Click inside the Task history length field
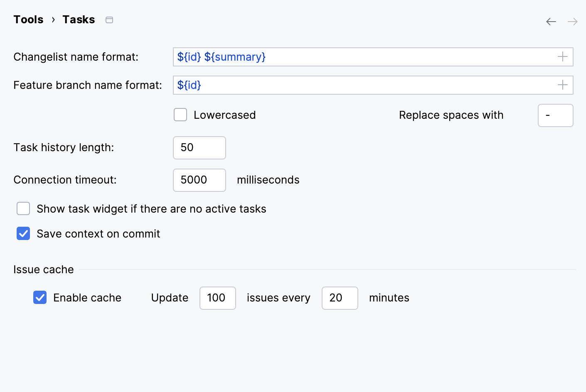The image size is (586, 392). pyautogui.click(x=199, y=147)
